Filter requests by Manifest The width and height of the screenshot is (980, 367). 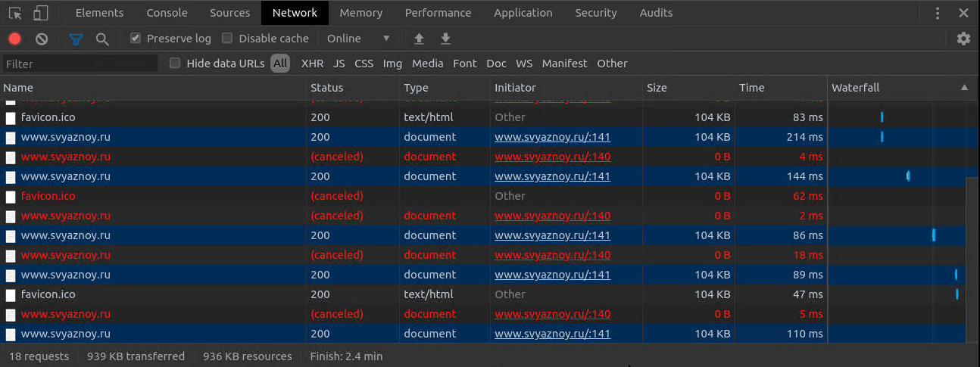(x=564, y=64)
